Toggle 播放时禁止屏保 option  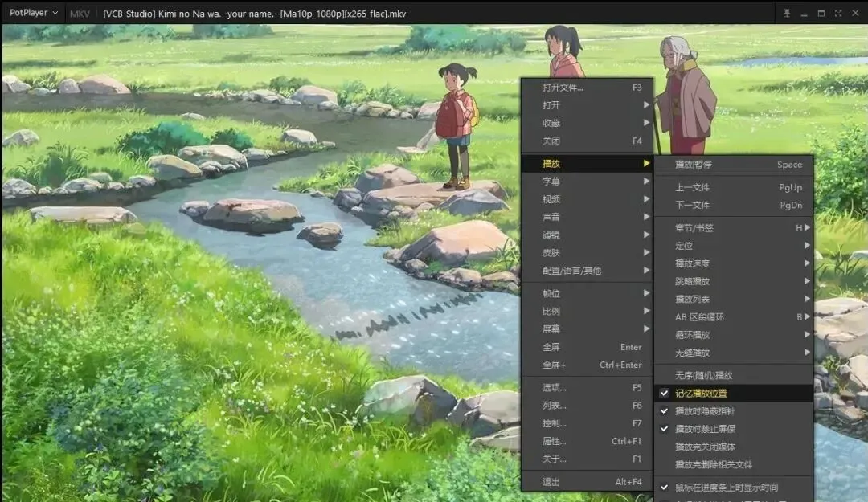coord(734,429)
